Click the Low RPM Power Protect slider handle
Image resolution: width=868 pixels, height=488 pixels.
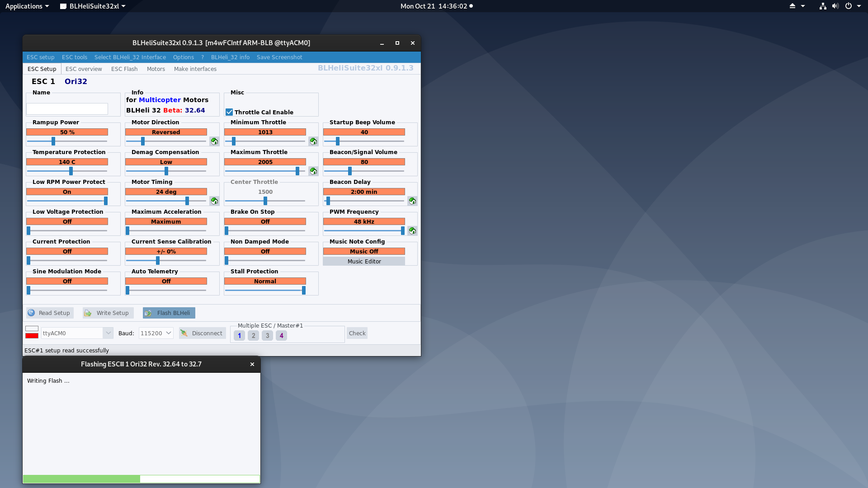106,201
